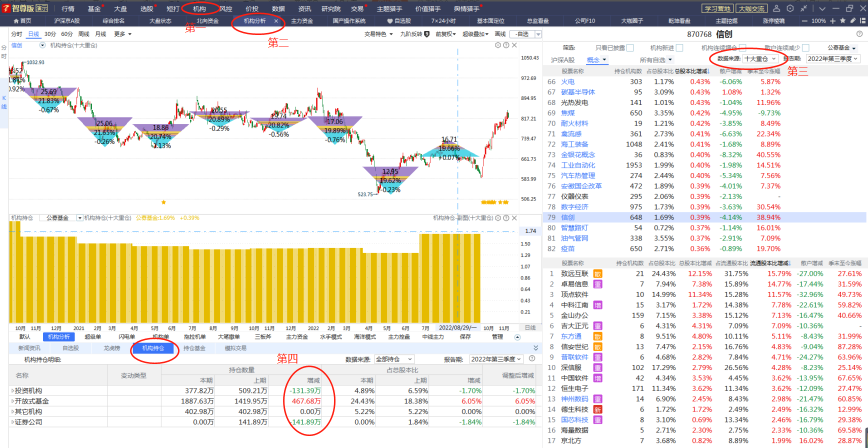This screenshot has height=448, width=868.
Task: Open the 研究院 top menu
Action: (330, 8)
